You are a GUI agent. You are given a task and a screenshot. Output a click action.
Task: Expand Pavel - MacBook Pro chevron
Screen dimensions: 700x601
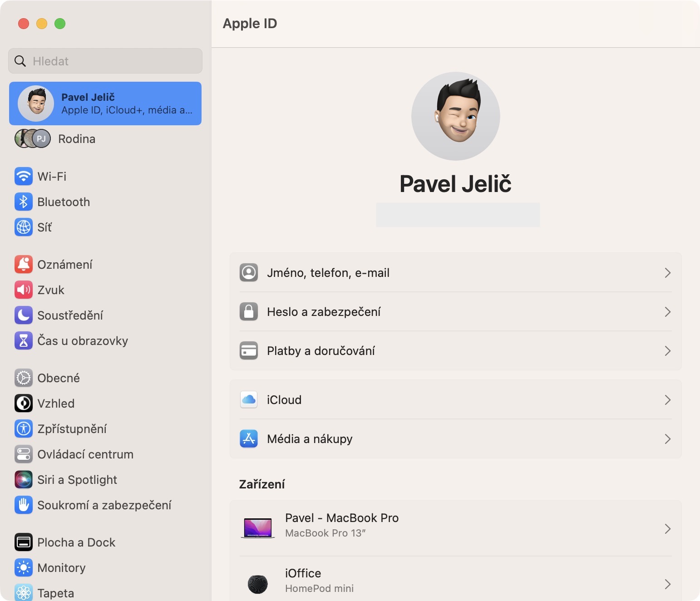point(667,529)
